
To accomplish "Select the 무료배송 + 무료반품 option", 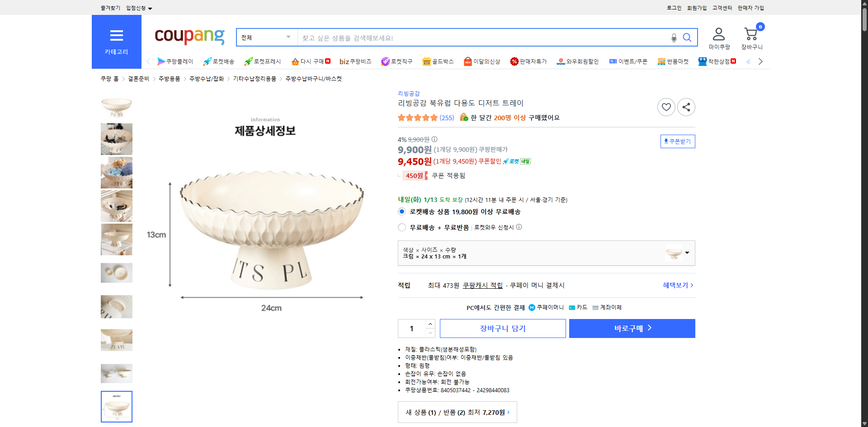I will point(401,227).
